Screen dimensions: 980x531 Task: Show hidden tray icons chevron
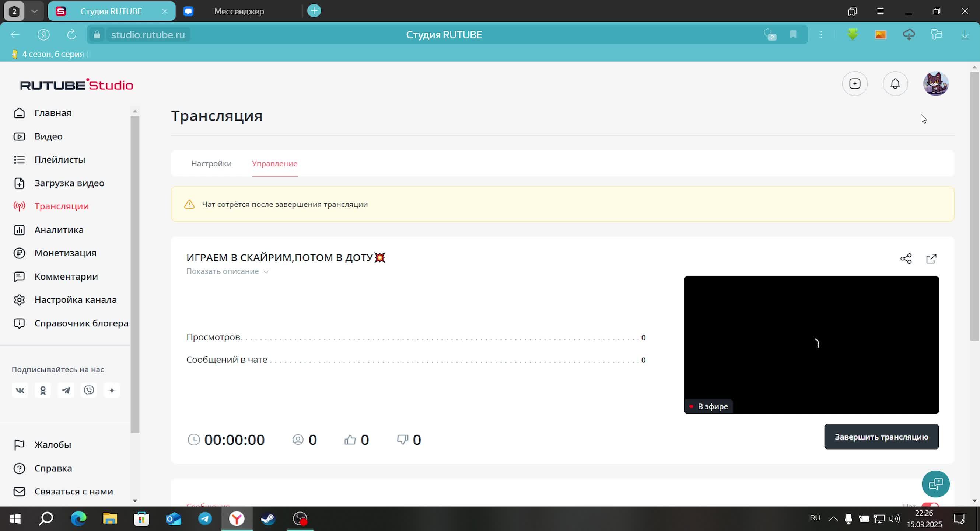833,518
